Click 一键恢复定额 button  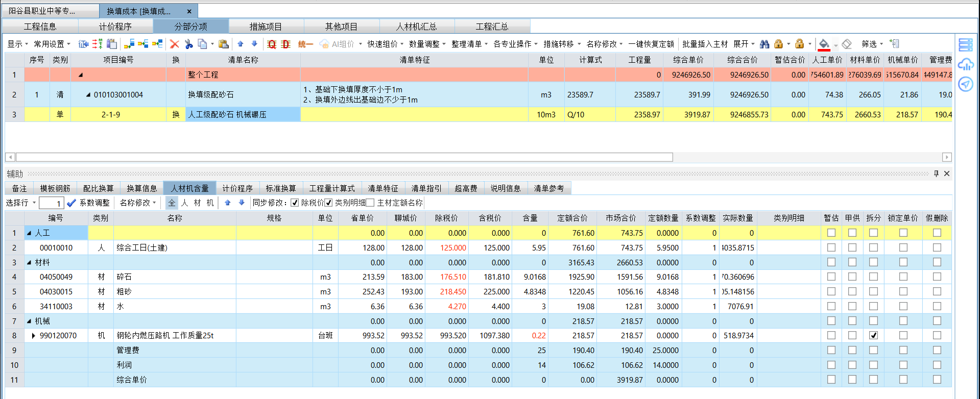point(651,44)
